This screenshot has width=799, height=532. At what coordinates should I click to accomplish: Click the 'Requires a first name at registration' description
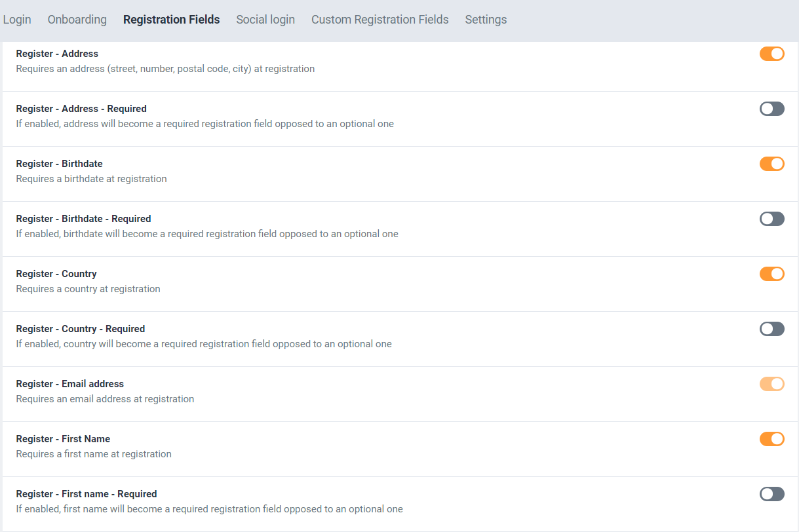[94, 454]
